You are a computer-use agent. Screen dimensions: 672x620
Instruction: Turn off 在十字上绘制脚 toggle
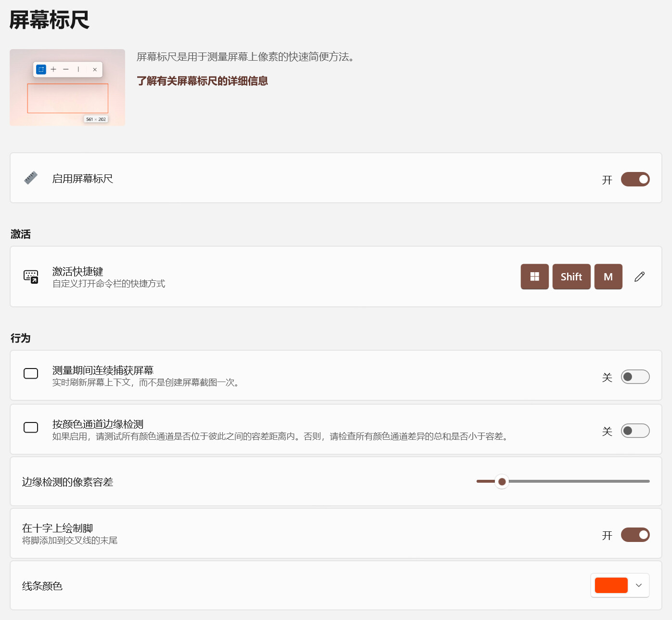[635, 535]
